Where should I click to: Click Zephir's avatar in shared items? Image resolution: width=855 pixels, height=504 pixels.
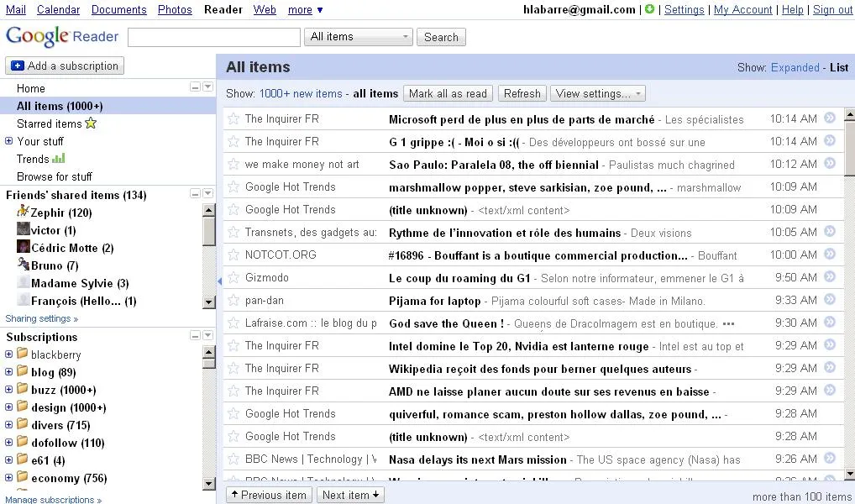click(23, 211)
